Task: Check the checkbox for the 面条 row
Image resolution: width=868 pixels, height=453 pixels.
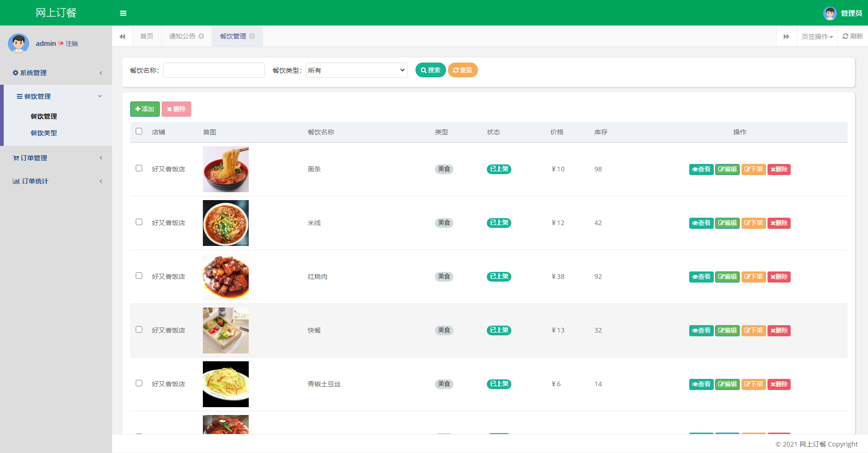Action: 139,168
